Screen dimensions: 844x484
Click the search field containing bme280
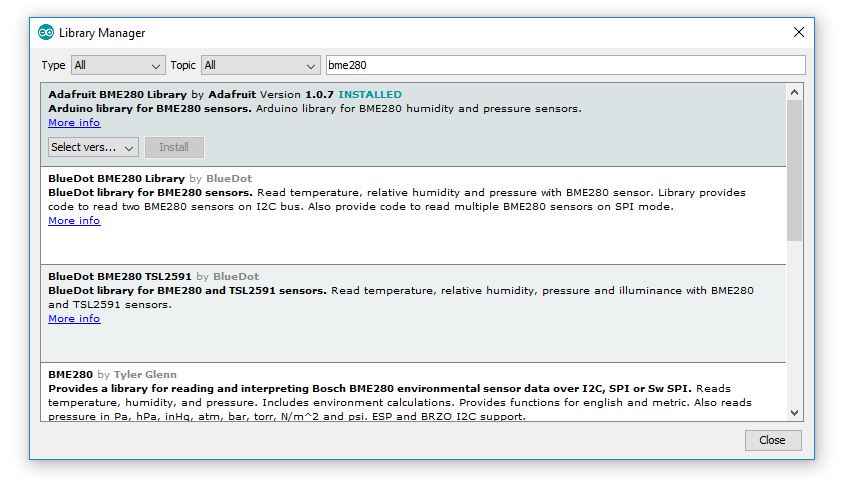pyautogui.click(x=566, y=65)
